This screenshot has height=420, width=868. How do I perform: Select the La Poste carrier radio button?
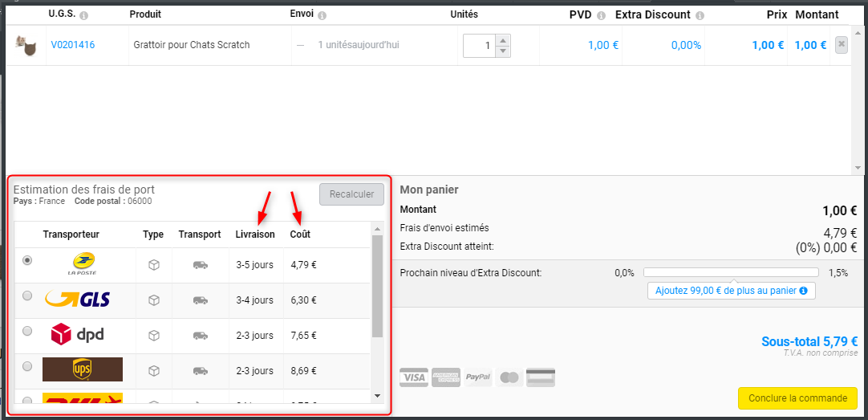pyautogui.click(x=27, y=260)
